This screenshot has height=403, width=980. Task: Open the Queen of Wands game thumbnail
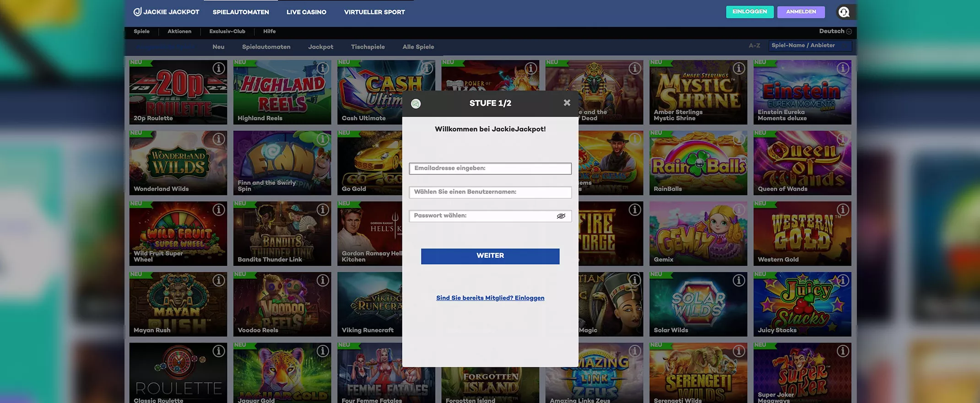(802, 163)
